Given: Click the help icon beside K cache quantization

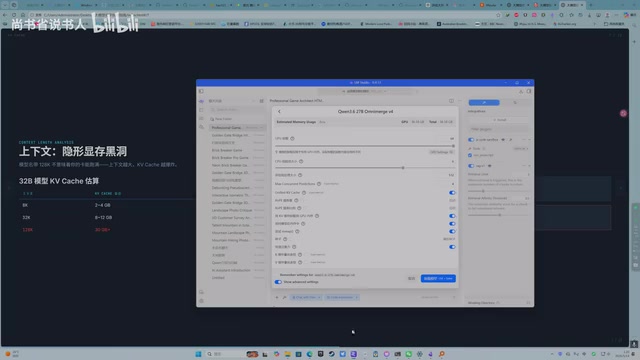Looking at the screenshot, I should 300,254.
